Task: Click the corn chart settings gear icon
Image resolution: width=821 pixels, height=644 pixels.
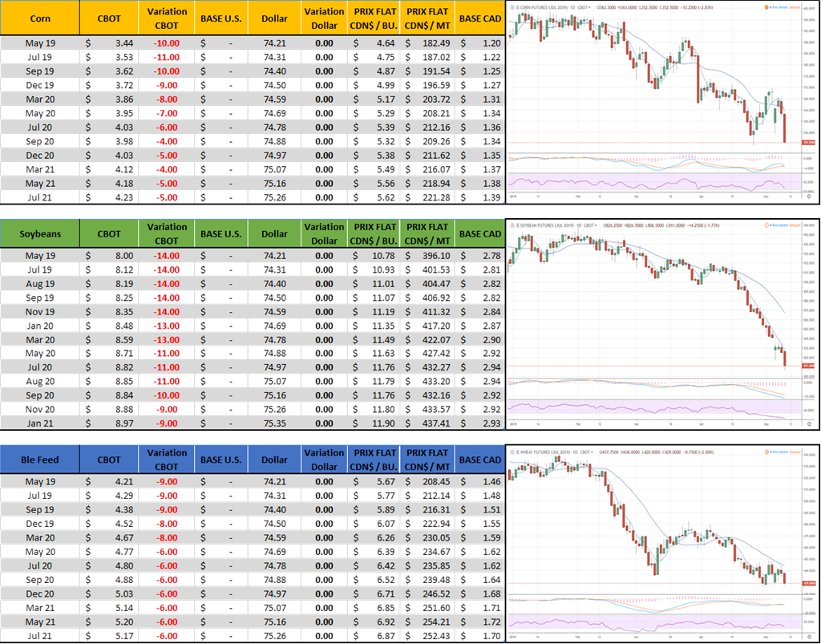Action: [809, 196]
